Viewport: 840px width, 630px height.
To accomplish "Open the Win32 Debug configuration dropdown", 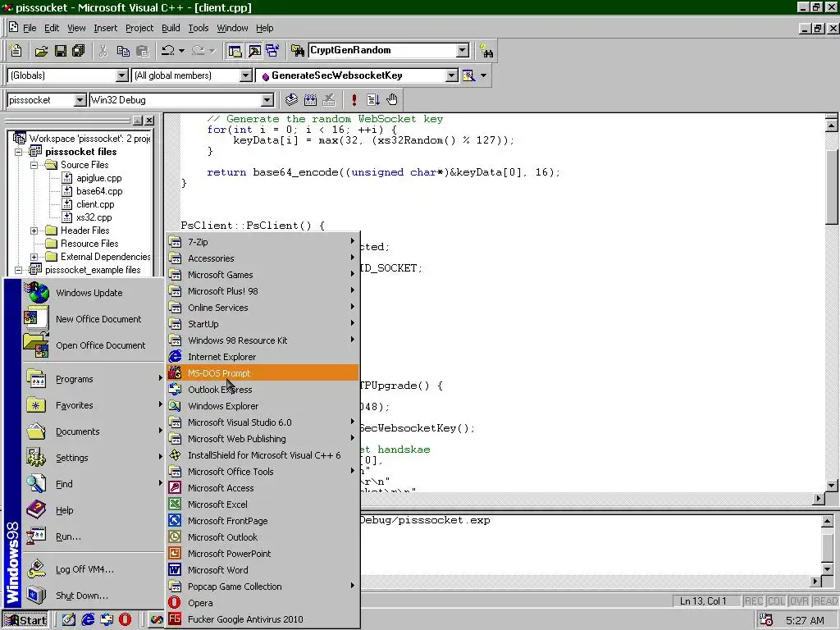I will pyautogui.click(x=267, y=100).
